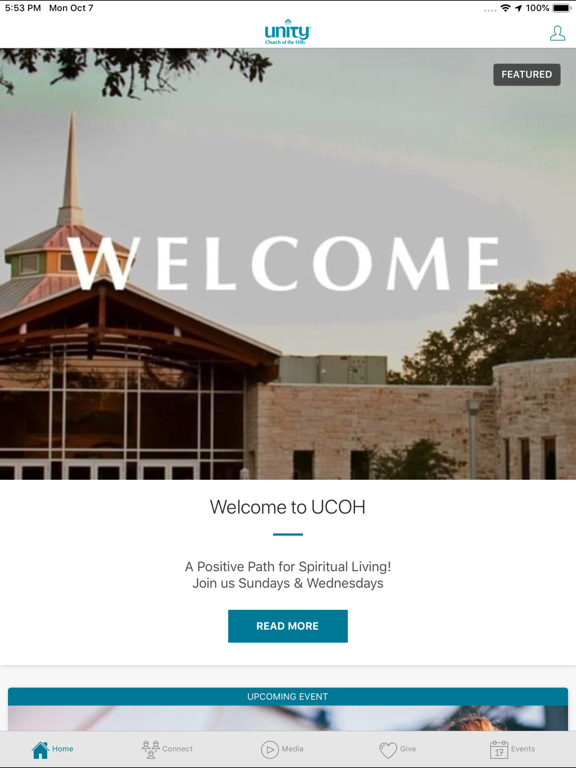
Task: Click the FEATURED badge
Action: point(527,74)
